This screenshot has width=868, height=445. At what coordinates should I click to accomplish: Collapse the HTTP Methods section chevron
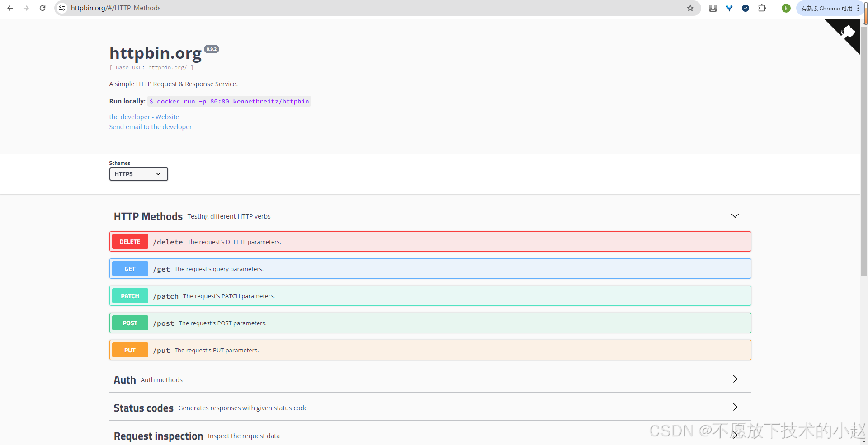735,216
